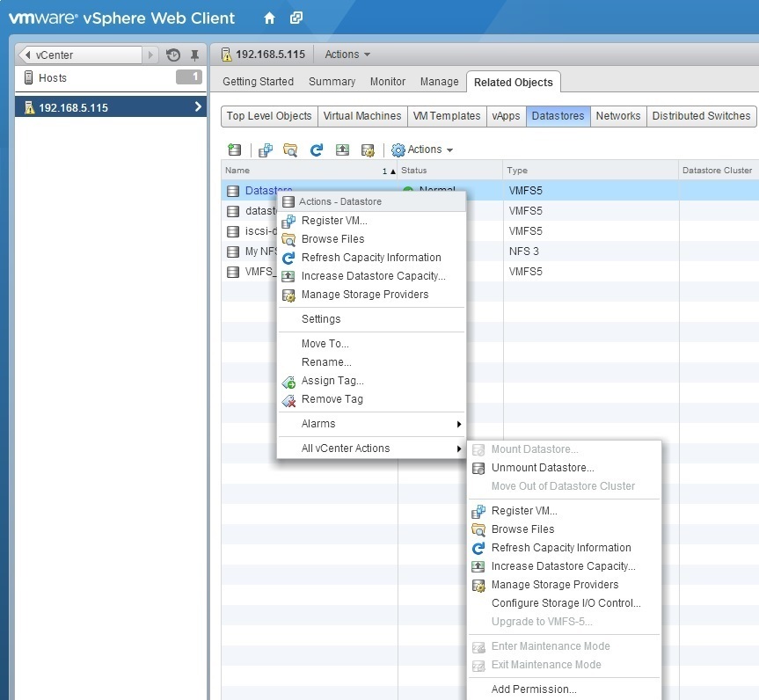
Task: Expand the Alarms submenu
Action: point(371,424)
